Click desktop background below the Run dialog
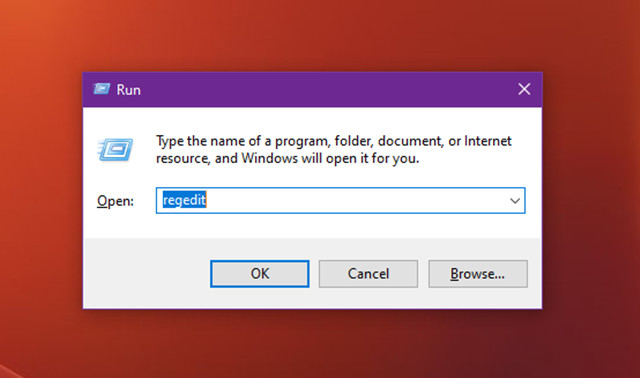 tap(312, 345)
